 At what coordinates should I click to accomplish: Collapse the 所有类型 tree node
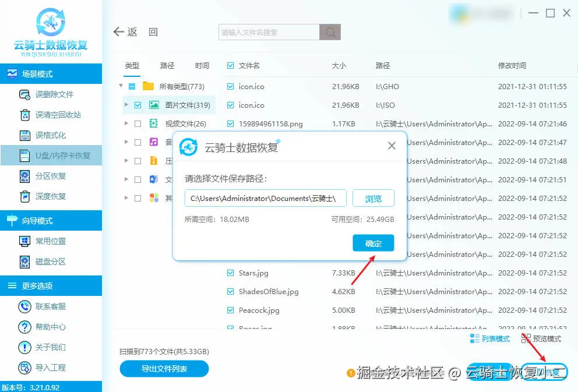pyautogui.click(x=121, y=86)
